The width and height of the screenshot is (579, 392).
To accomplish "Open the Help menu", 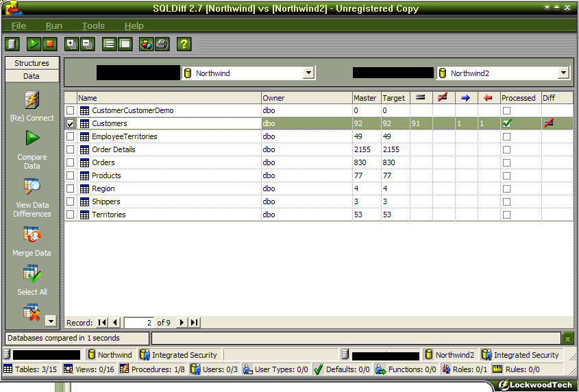I will click(x=134, y=25).
